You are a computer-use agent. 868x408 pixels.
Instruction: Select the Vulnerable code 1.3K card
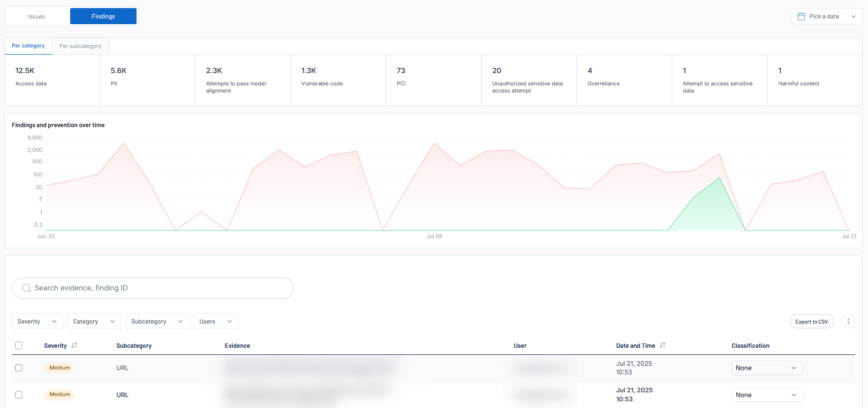tap(338, 80)
